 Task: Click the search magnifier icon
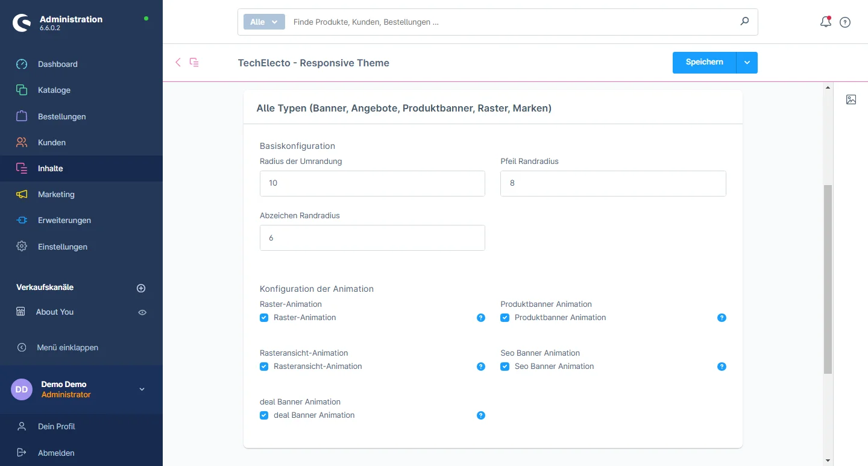click(x=744, y=22)
